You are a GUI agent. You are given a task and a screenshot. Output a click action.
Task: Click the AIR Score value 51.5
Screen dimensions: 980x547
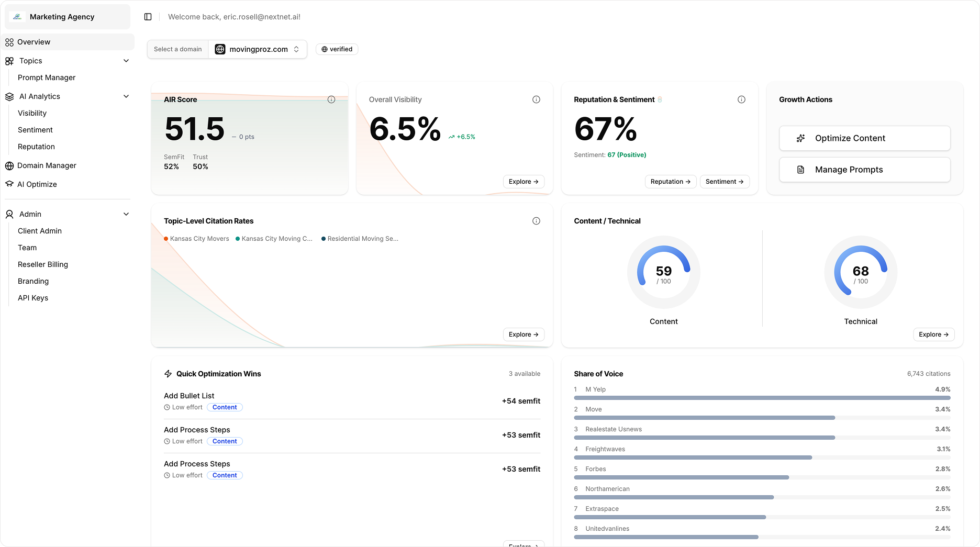pos(194,129)
